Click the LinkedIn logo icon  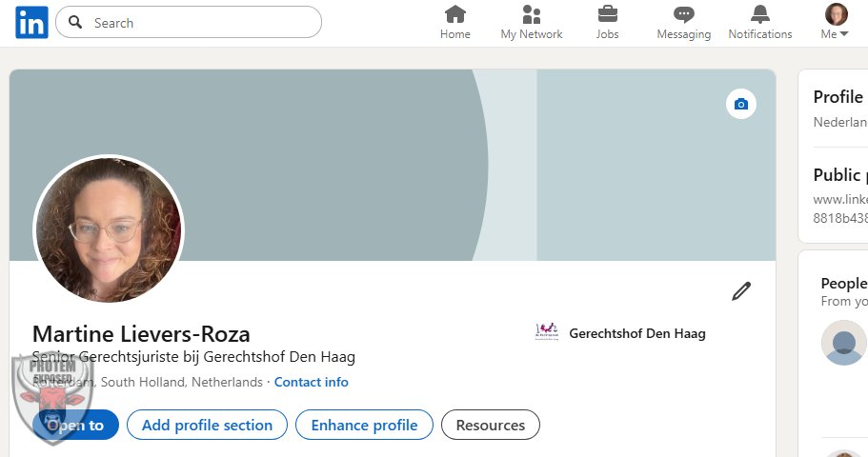click(x=31, y=23)
